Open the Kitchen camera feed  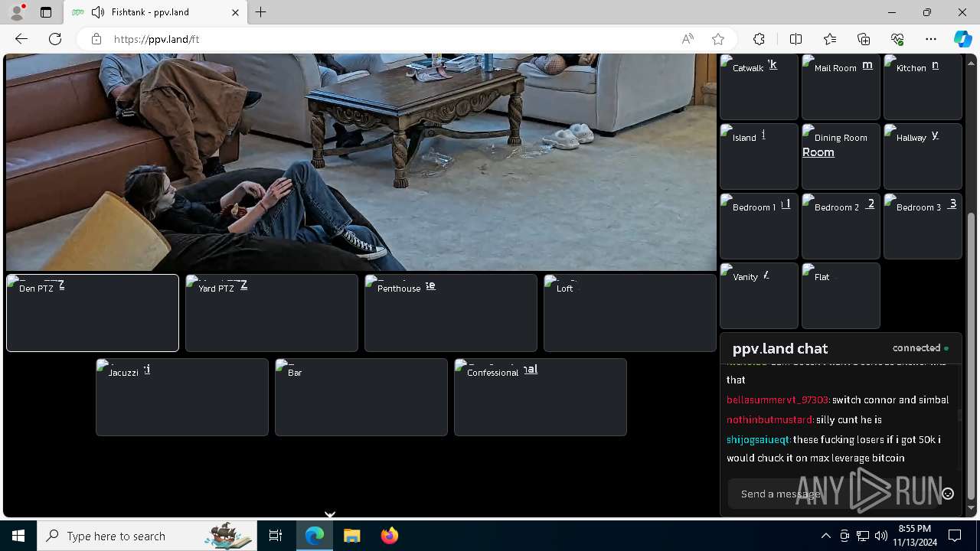click(923, 86)
